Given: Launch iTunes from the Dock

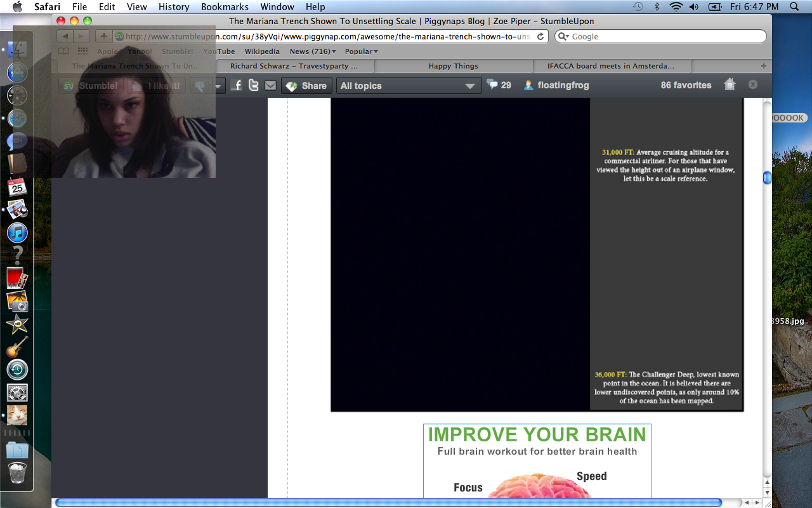Looking at the screenshot, I should (x=17, y=232).
